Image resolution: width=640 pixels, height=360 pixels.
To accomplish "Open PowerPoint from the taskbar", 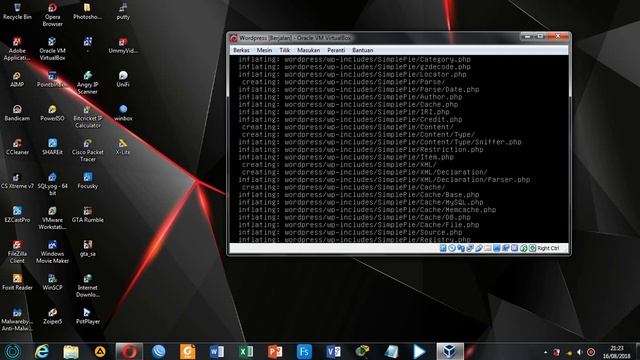I will click(275, 351).
